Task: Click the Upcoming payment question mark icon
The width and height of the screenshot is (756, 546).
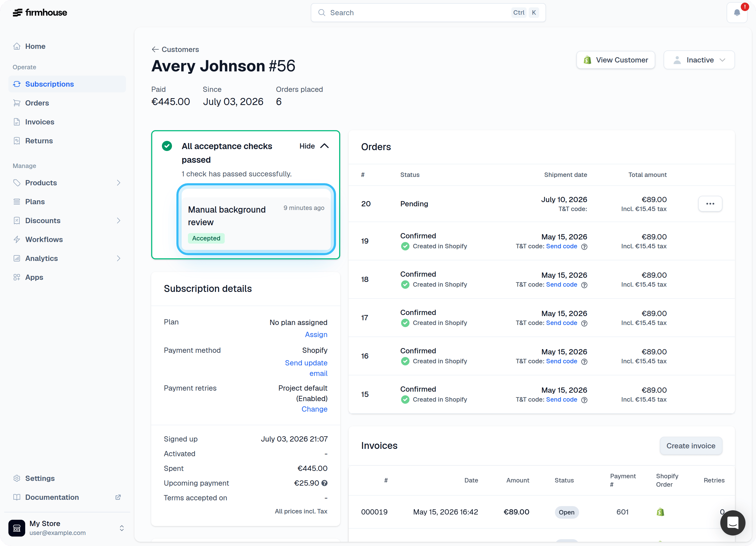Action: tap(324, 483)
